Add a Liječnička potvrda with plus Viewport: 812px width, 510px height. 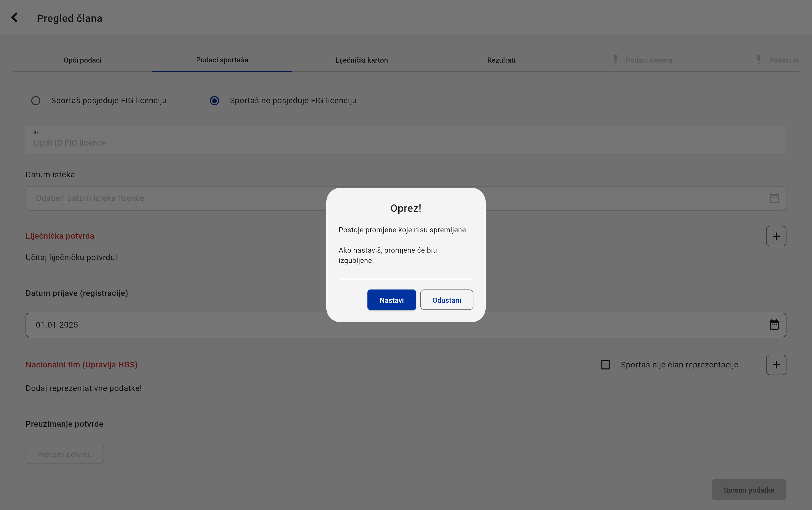pyautogui.click(x=776, y=236)
